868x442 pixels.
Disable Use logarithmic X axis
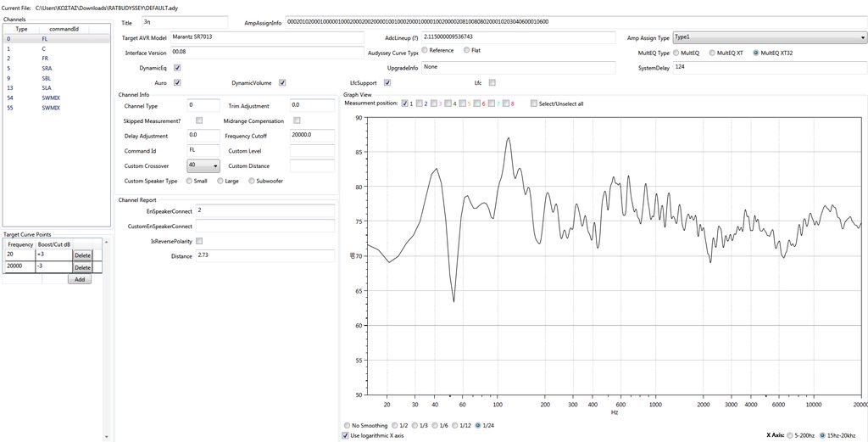point(346,436)
